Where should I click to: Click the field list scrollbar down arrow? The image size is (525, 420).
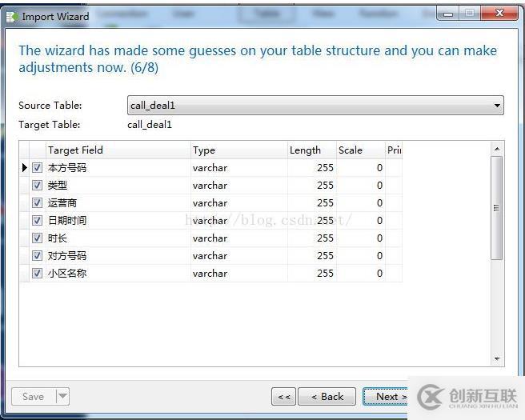click(497, 359)
